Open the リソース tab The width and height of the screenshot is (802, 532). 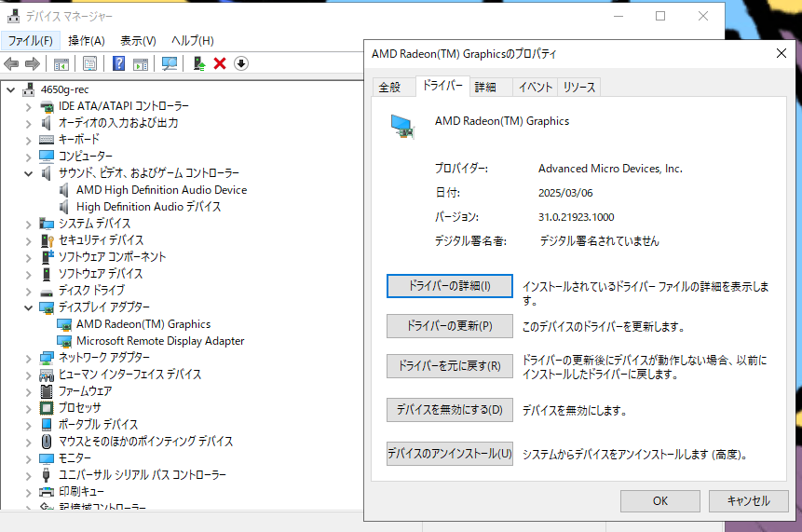[579, 88]
